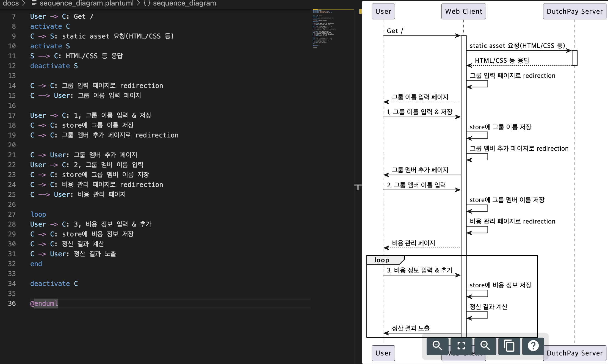608x364 pixels.
Task: Click the bottom DutchPay Server participant box
Action: 574,353
